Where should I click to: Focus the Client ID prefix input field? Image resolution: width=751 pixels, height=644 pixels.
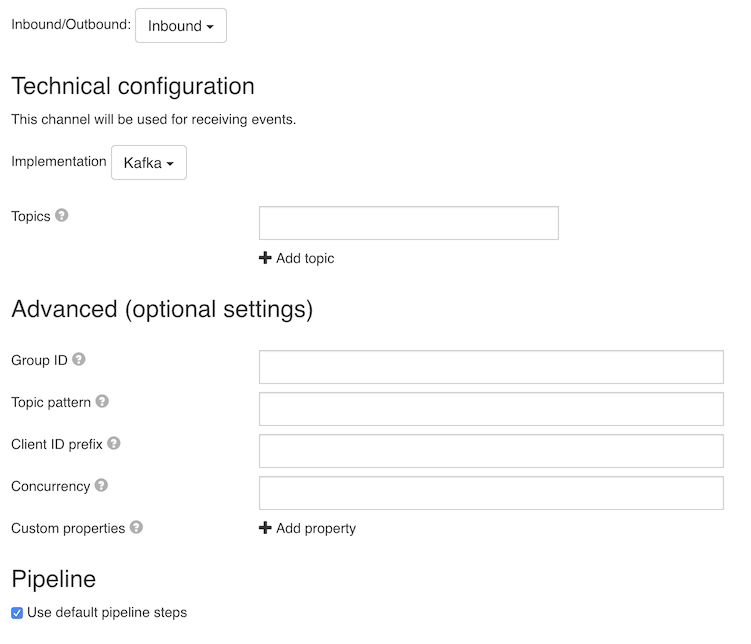(491, 451)
